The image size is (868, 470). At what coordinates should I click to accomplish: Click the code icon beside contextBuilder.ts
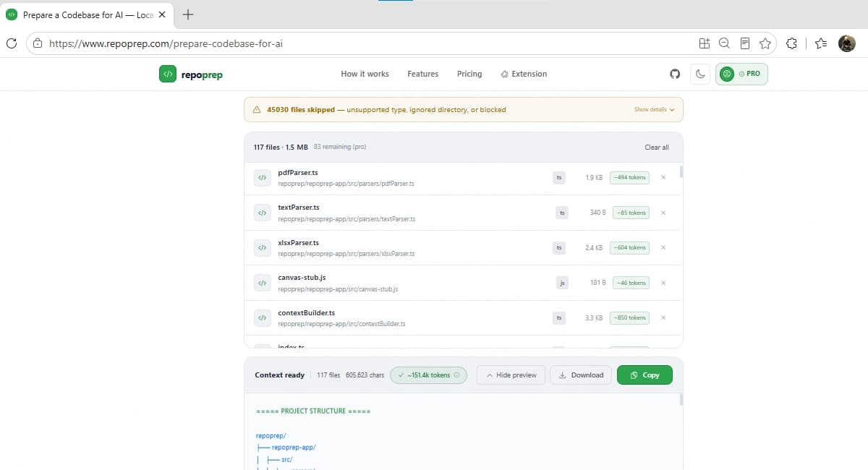(262, 318)
